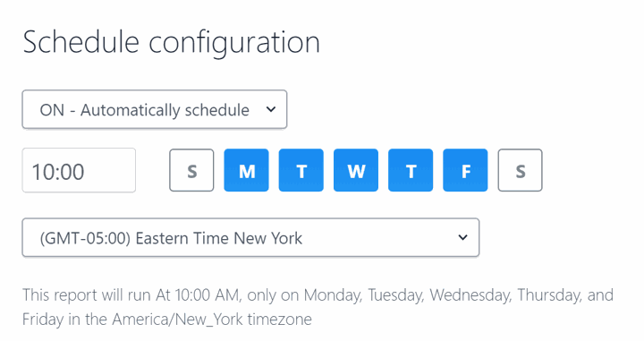Open the ON - Automatically schedule dropdown
Image resolution: width=644 pixels, height=341 pixels.
pyautogui.click(x=155, y=109)
